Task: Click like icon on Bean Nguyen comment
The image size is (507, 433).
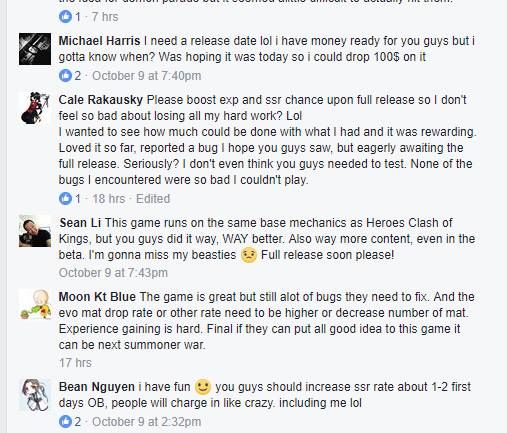Action: tap(65, 422)
